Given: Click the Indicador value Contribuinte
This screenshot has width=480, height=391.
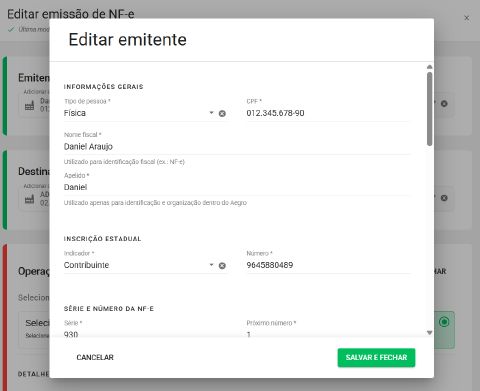Looking at the screenshot, I should pyautogui.click(x=86, y=265).
